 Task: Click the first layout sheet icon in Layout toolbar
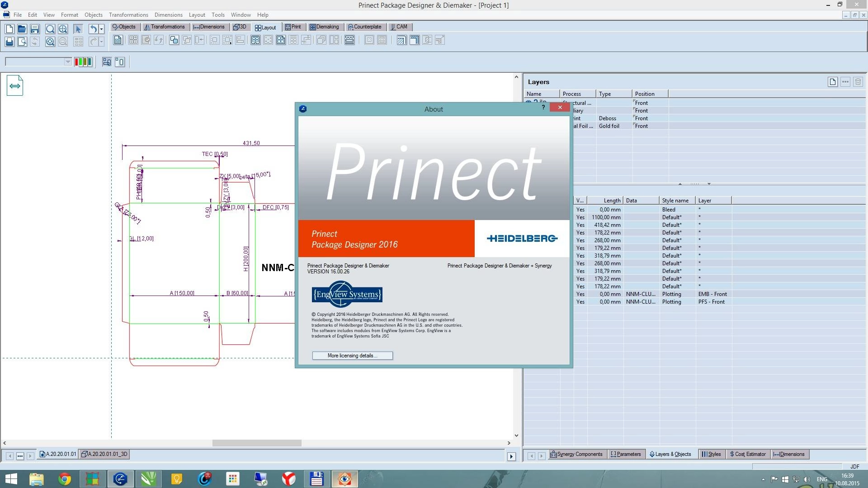pos(118,40)
